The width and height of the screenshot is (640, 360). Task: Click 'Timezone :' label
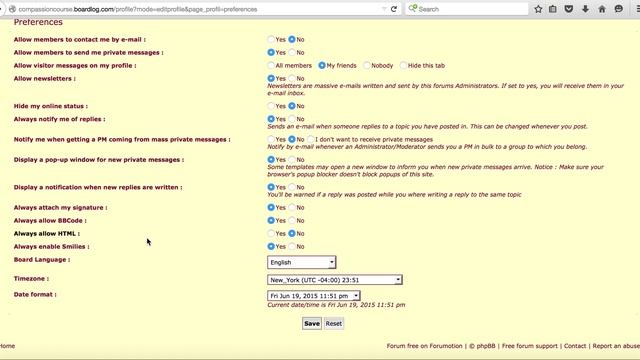[31, 279]
